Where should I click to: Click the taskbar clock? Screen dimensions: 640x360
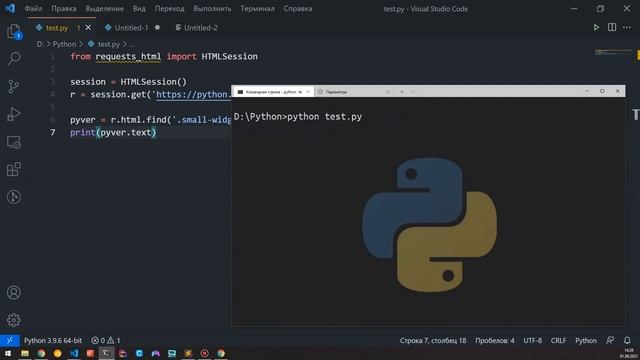pos(629,353)
